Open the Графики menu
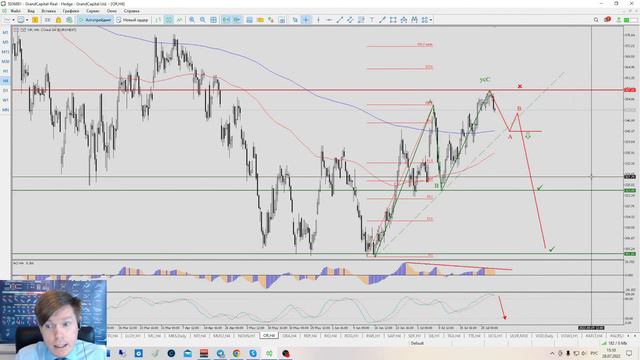 [x=71, y=11]
